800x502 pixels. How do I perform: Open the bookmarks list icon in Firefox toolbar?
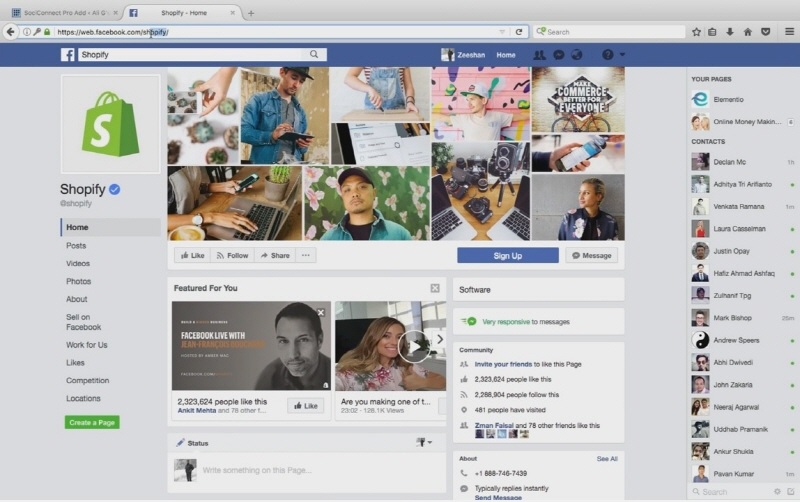click(x=712, y=32)
